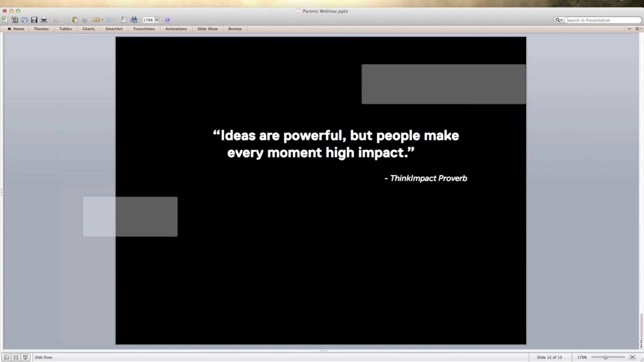Switch to Slide Sorter view

point(16,357)
